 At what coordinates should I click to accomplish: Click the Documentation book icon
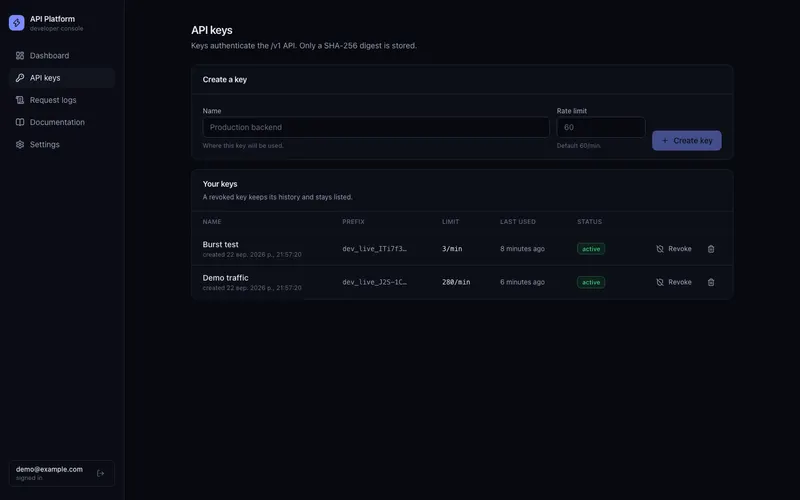click(20, 122)
